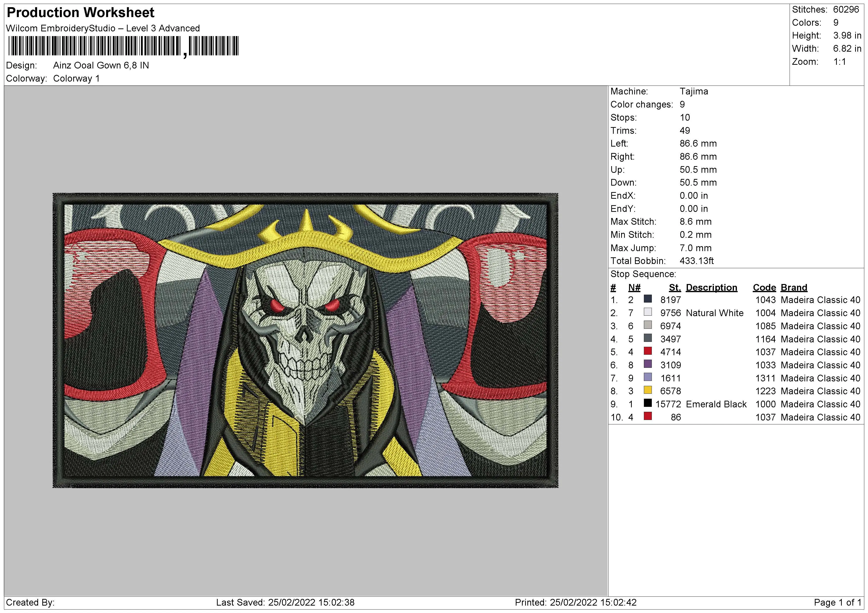Click 'Printed: 25/02/2022 15:02:42' footer text

[x=575, y=602]
